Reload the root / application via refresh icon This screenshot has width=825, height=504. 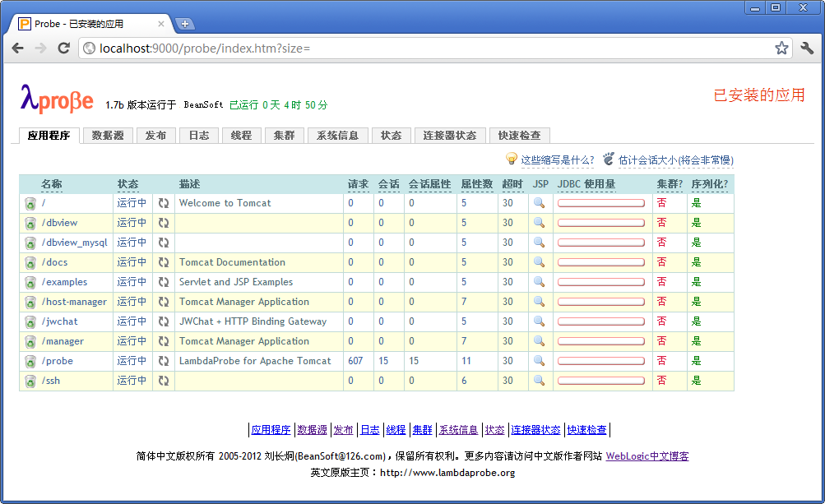tap(164, 203)
